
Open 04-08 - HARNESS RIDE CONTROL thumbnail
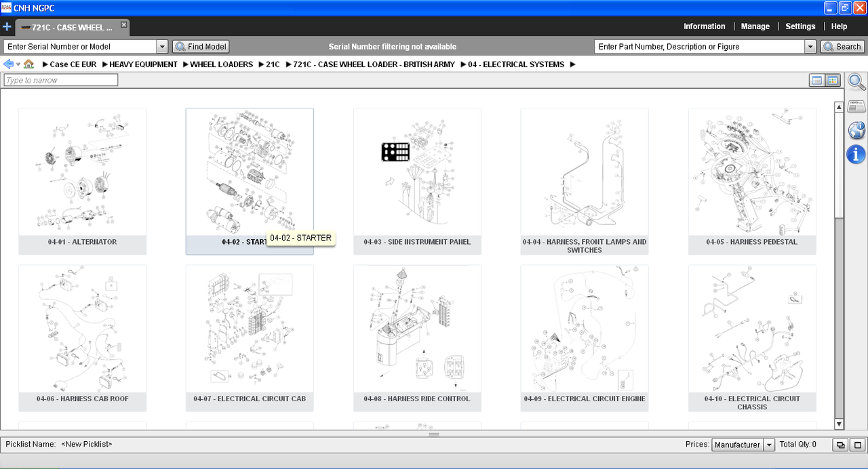click(417, 338)
